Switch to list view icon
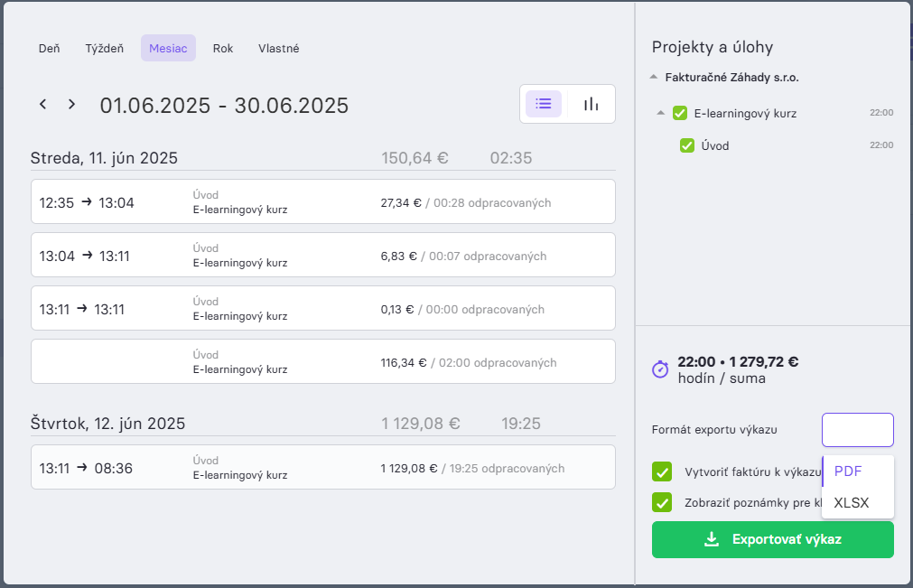This screenshot has height=588, width=913. (544, 104)
